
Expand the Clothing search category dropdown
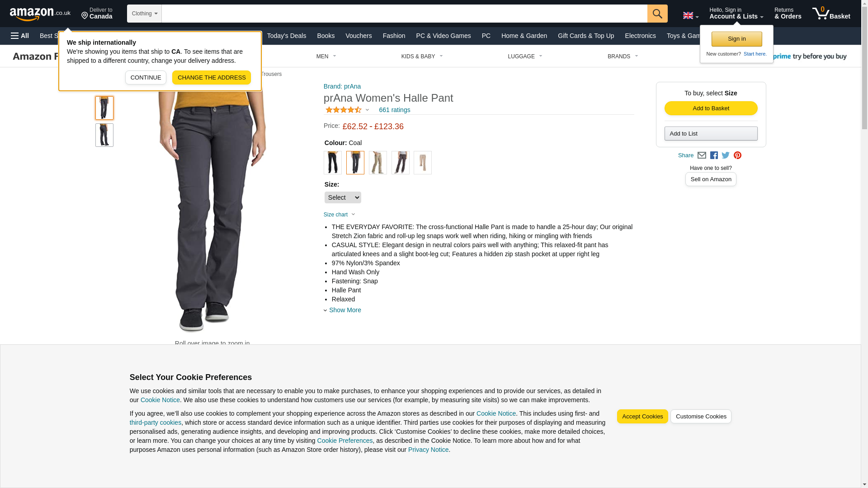(144, 14)
